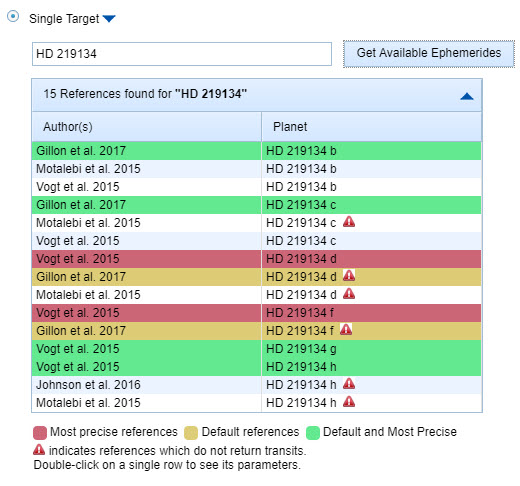
Task: Click warning icon on Motalebi HD 219134 h row
Action: [x=349, y=401]
